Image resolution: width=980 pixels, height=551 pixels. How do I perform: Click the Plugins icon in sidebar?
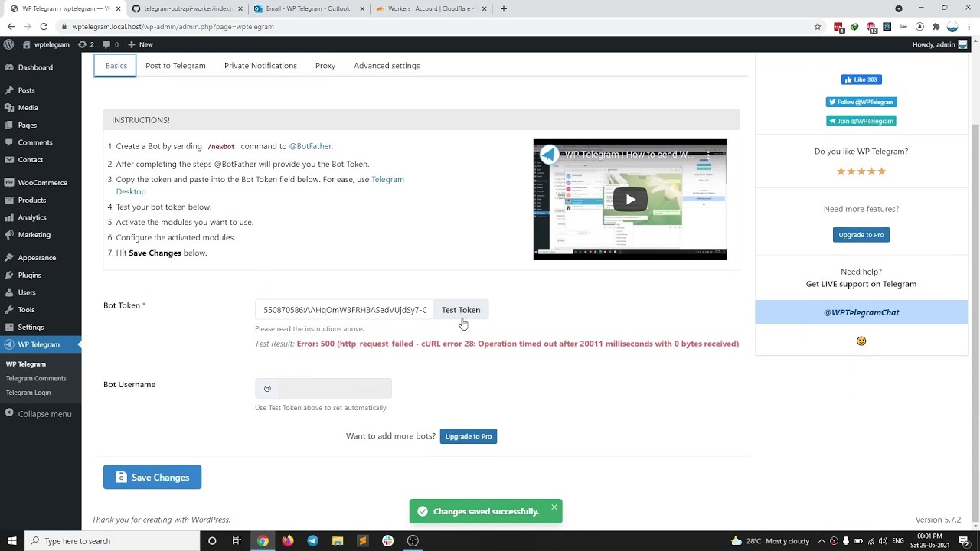(9, 275)
